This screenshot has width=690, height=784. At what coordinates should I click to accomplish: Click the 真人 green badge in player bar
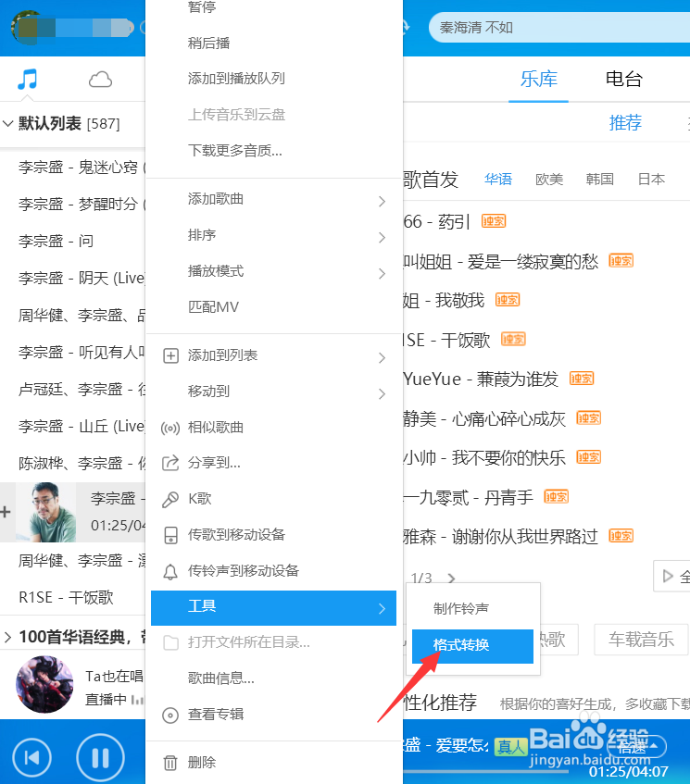[511, 747]
